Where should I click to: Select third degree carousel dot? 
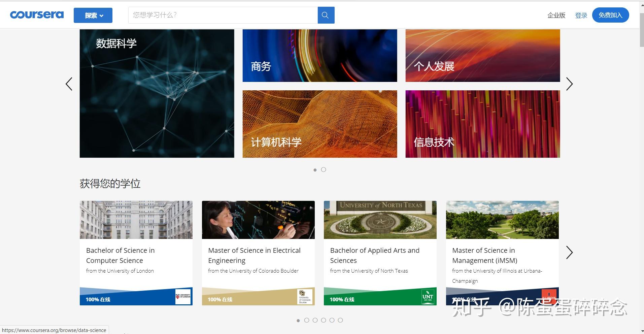pos(315,320)
